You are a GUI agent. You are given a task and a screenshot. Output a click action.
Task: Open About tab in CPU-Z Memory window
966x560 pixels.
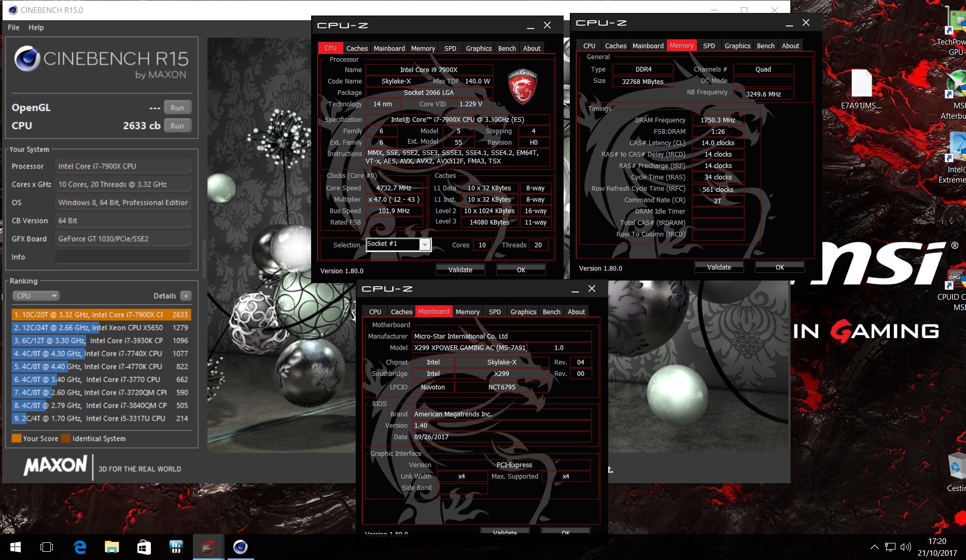(x=790, y=46)
